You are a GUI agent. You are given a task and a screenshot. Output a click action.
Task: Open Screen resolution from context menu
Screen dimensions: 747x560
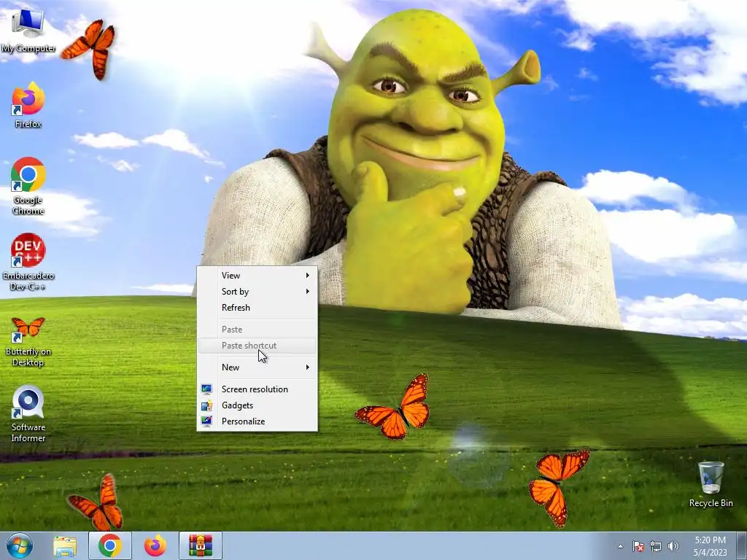(257, 389)
